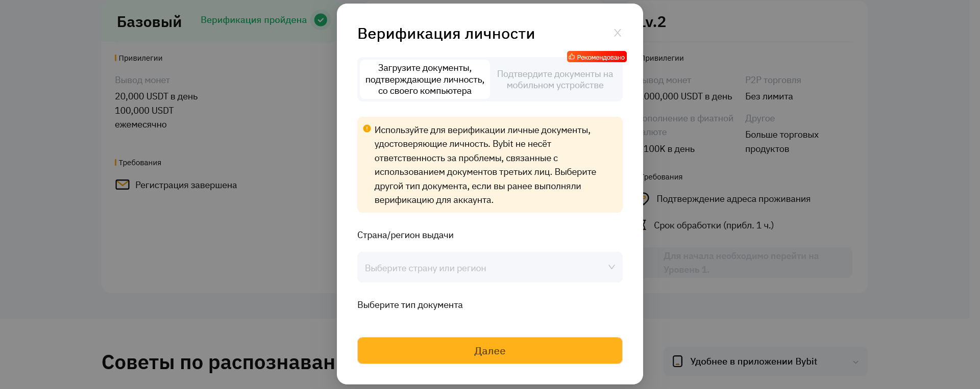Screen dimensions: 980x389
Task: Click the green verification passed checkmark
Action: 321,20
